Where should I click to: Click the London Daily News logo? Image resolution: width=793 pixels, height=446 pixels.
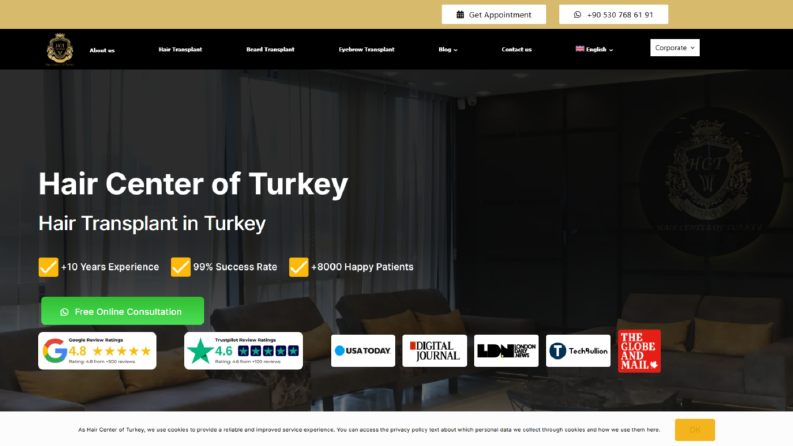506,350
